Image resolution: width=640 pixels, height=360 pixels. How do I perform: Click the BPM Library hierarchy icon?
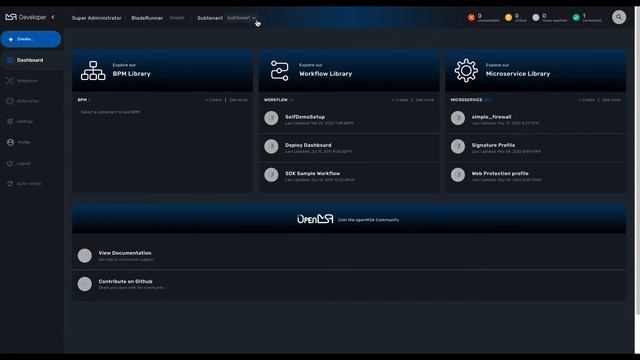click(x=93, y=71)
